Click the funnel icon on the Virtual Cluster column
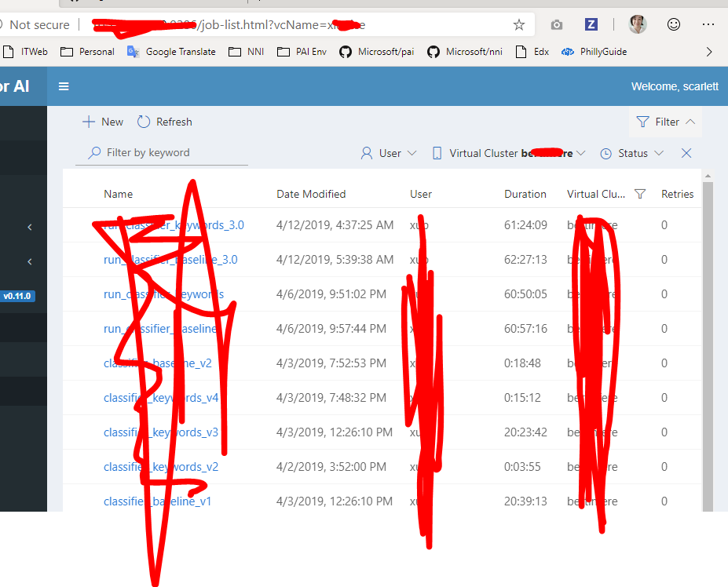This screenshot has height=587, width=728. (x=639, y=194)
